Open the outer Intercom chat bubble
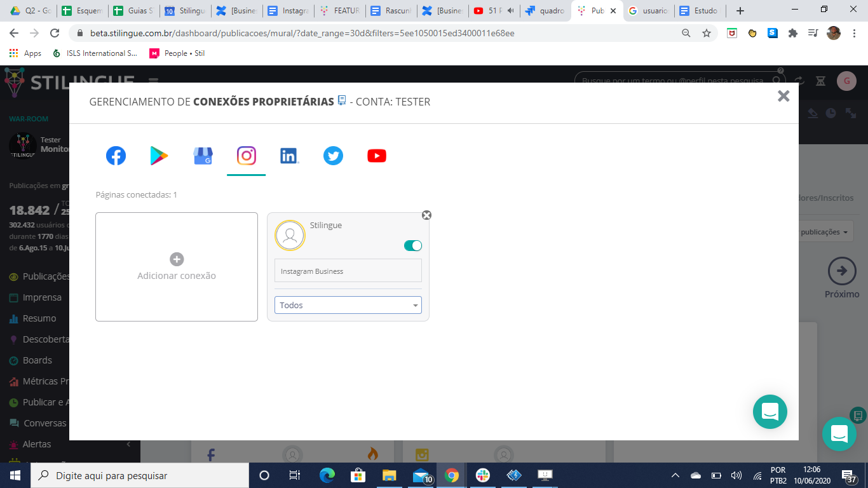The image size is (868, 488). point(839,434)
